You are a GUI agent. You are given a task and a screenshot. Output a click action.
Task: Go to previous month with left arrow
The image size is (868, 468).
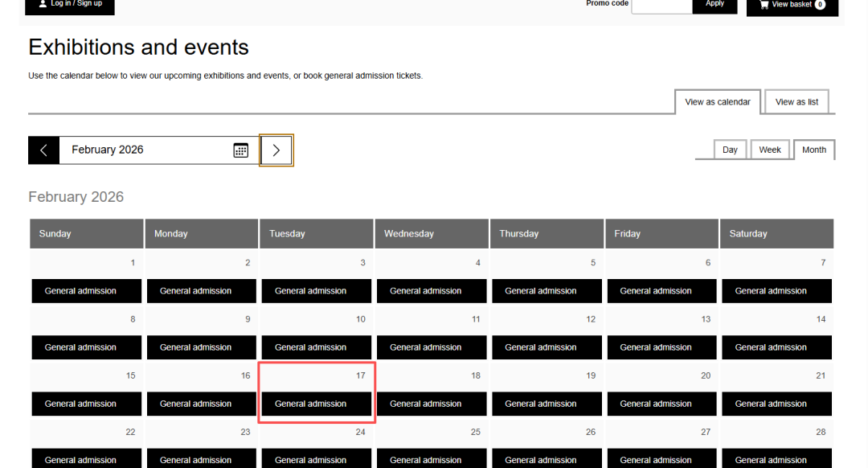click(x=44, y=150)
